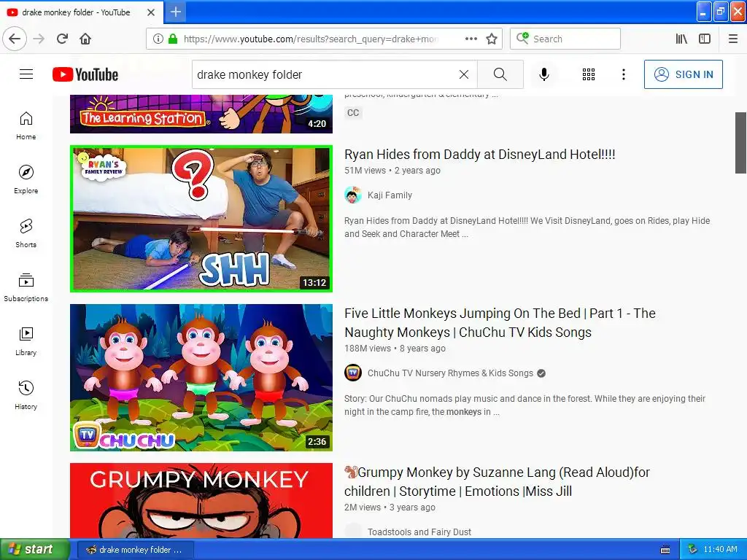Image resolution: width=747 pixels, height=560 pixels.
Task: Click the browser forward arrow
Action: (x=39, y=39)
